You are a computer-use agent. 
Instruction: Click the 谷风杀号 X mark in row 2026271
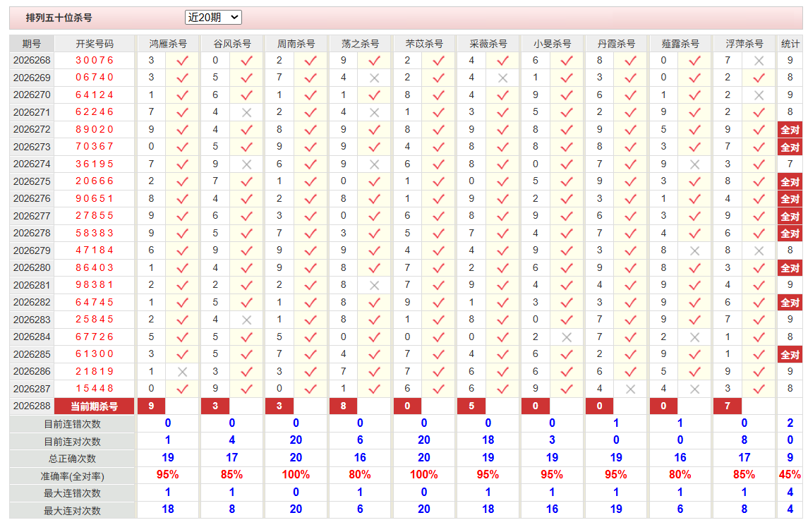point(246,112)
